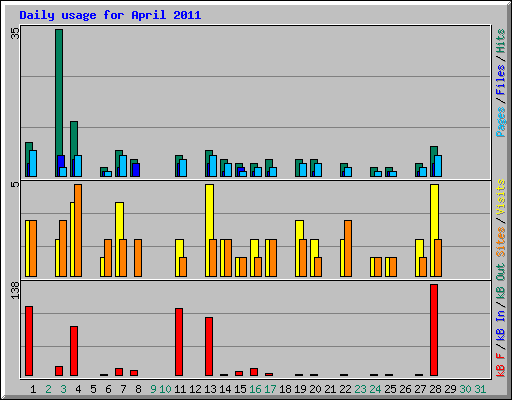512x400 pixels.
Task: Click day label '11' on the x-axis
Action: click(x=180, y=389)
